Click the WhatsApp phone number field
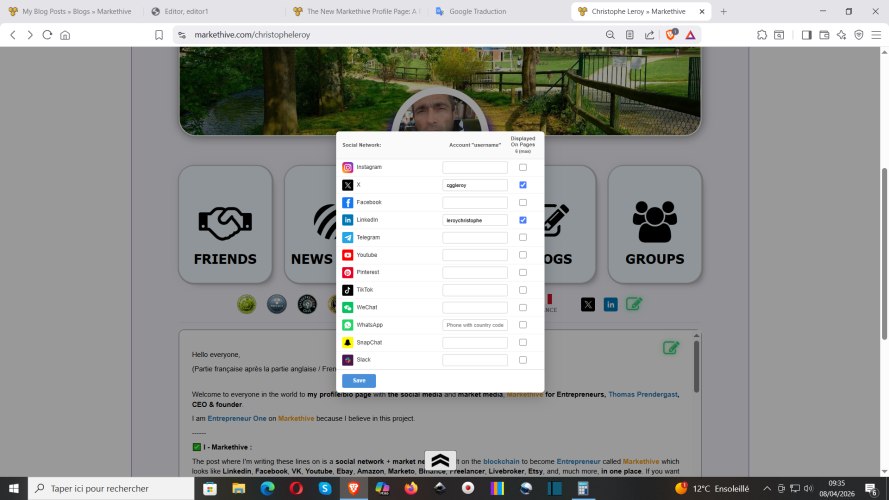Image resolution: width=889 pixels, height=500 pixels. 475,325
